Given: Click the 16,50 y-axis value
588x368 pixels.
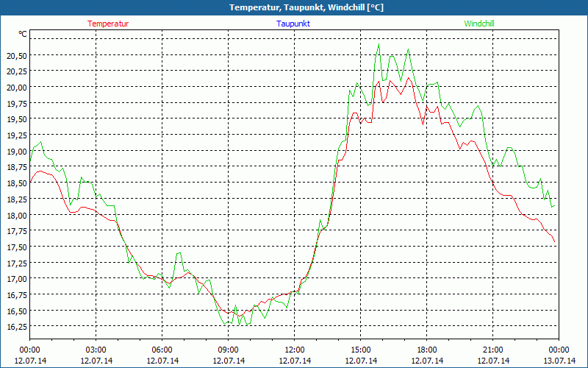Looking at the screenshot, I should pyautogui.click(x=17, y=311).
